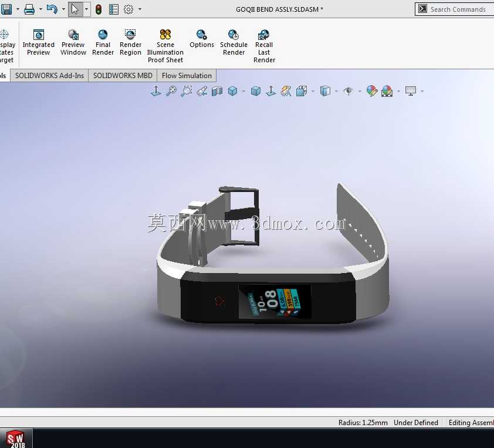Select the smart band display screen in viewport
This screenshot has width=494, height=448.
pyautogui.click(x=275, y=302)
